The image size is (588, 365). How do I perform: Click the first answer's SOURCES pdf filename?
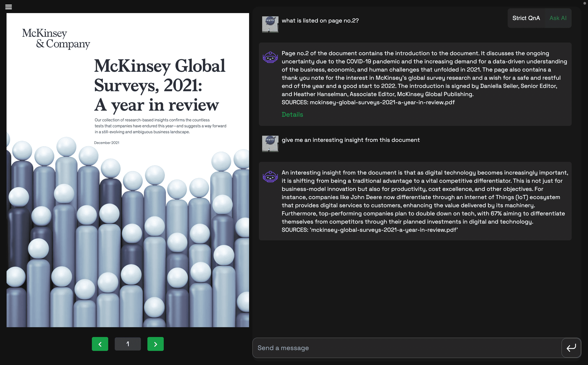[x=382, y=102]
